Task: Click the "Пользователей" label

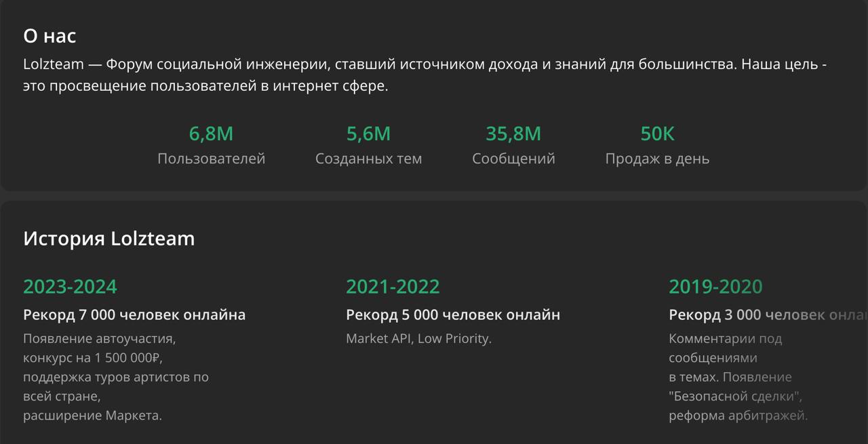Action: [x=211, y=159]
